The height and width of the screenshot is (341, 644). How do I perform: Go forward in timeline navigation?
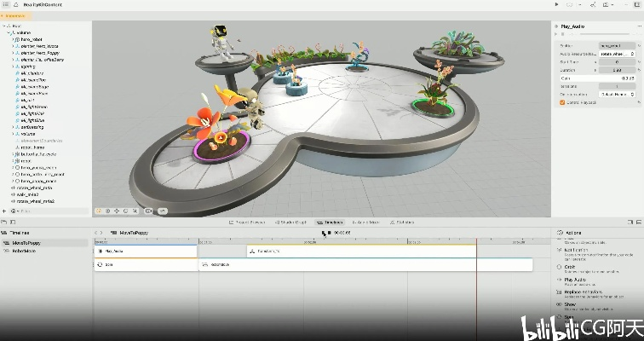click(x=101, y=233)
